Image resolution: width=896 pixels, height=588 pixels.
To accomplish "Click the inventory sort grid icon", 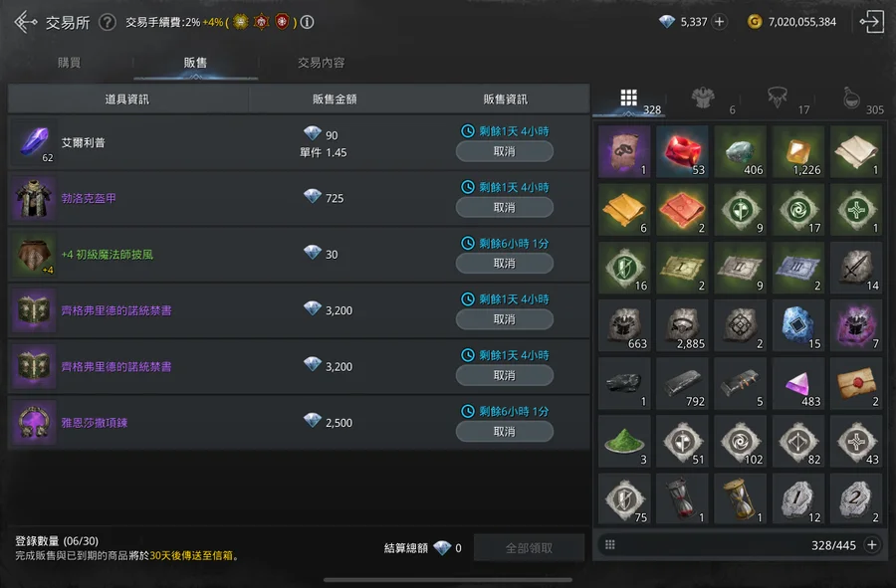I will [609, 544].
